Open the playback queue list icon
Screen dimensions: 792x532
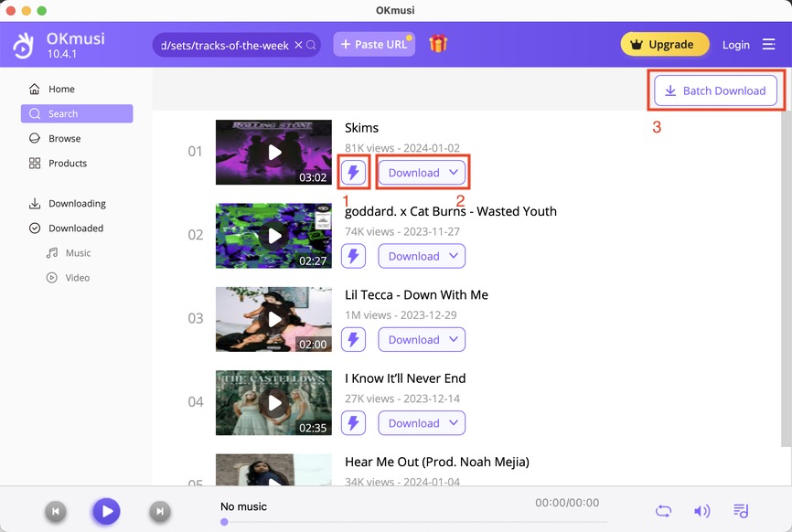click(x=740, y=511)
